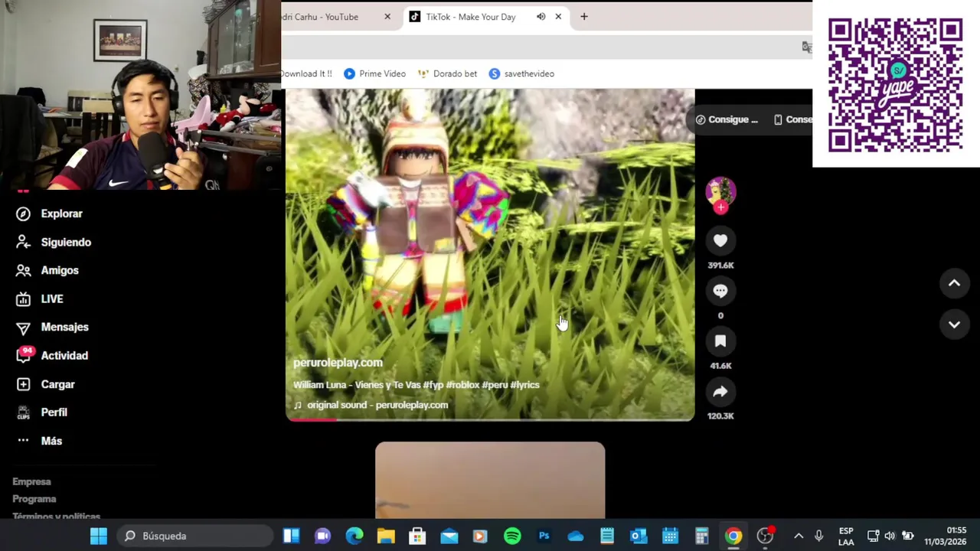980x551 pixels.
Task: Follow the creator with the plus badge
Action: [x=720, y=207]
